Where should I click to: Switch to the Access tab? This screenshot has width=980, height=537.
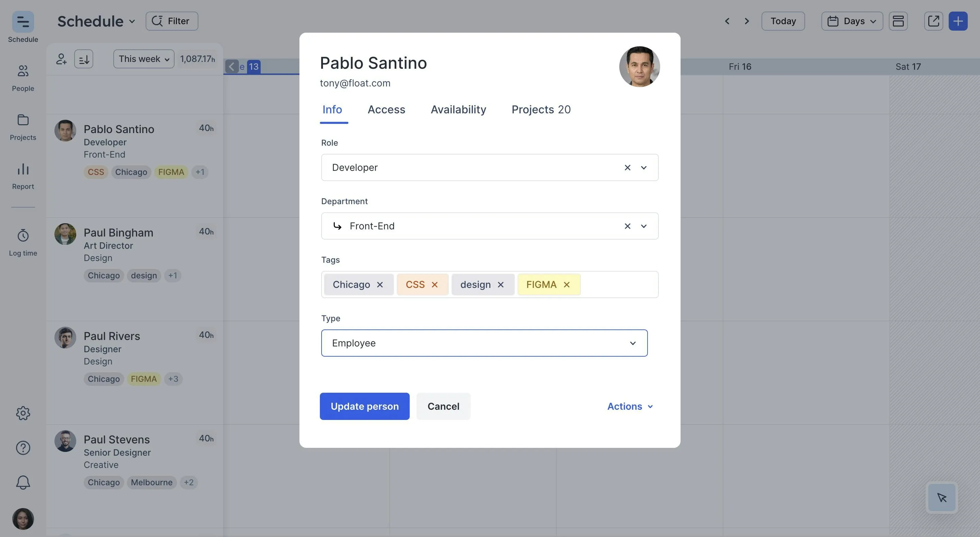[386, 110]
